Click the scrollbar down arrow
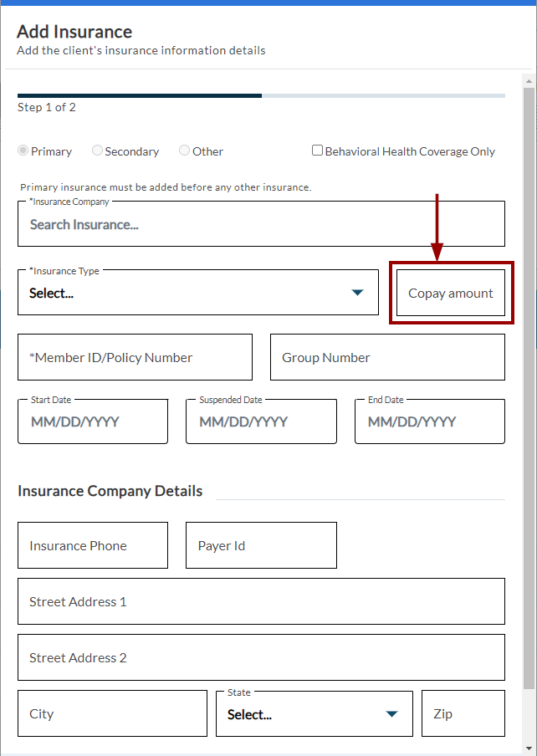This screenshot has height=756, width=537. click(x=529, y=748)
